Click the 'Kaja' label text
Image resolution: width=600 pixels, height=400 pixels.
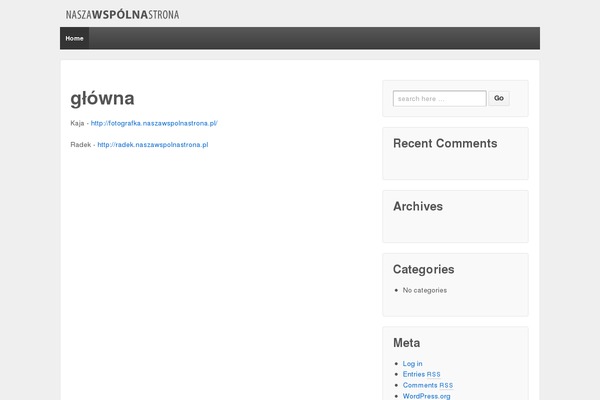pos(77,123)
